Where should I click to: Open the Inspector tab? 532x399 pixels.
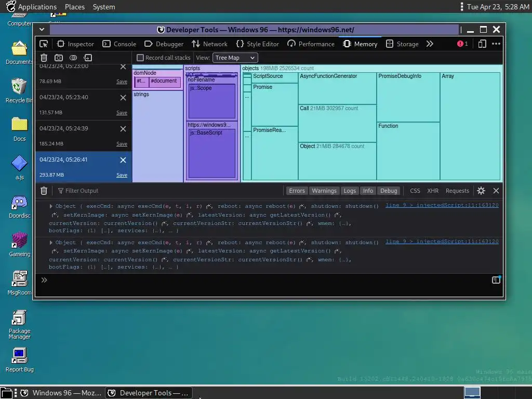click(x=75, y=44)
